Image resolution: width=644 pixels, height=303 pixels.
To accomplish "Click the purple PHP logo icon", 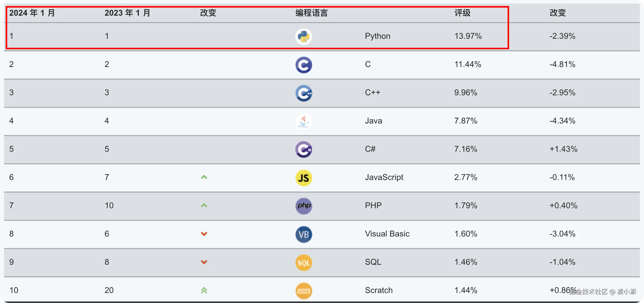I will point(304,206).
